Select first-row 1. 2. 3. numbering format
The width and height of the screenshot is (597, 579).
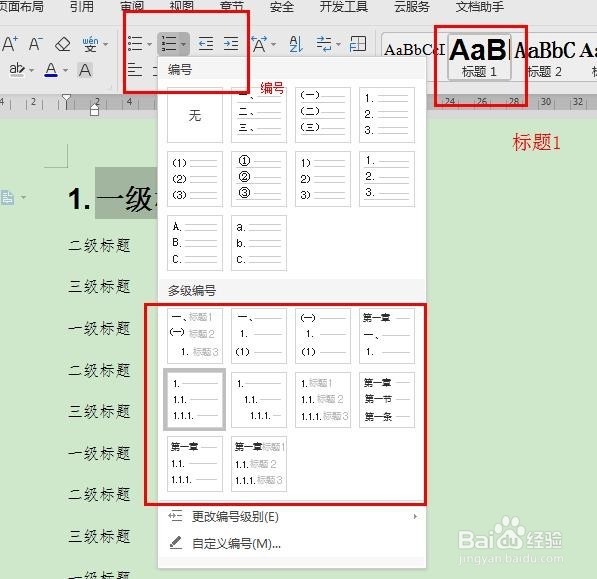[x=387, y=115]
